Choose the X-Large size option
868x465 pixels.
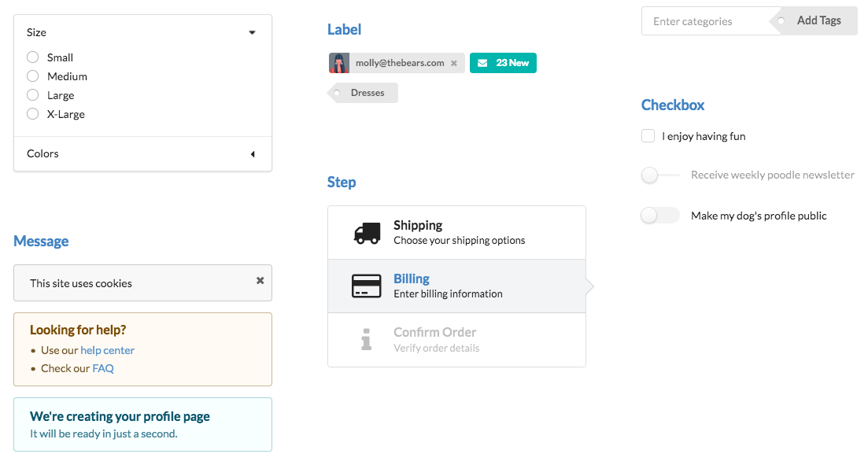click(x=32, y=113)
